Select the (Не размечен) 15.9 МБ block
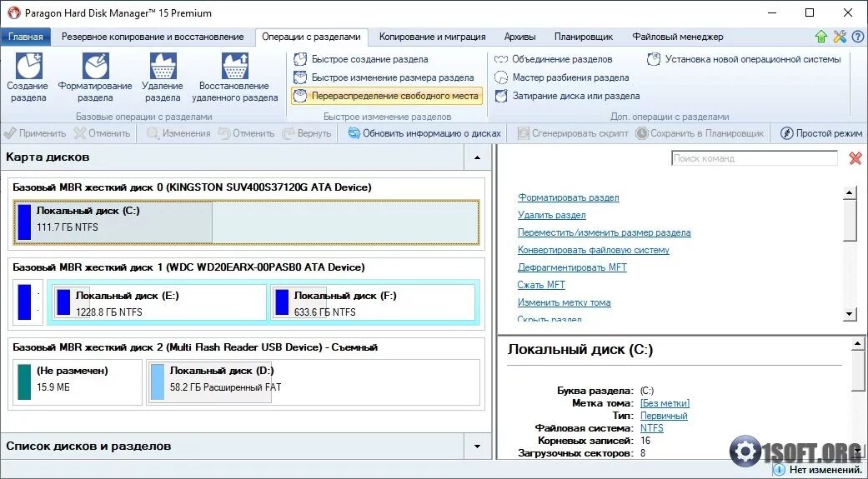 click(x=77, y=382)
